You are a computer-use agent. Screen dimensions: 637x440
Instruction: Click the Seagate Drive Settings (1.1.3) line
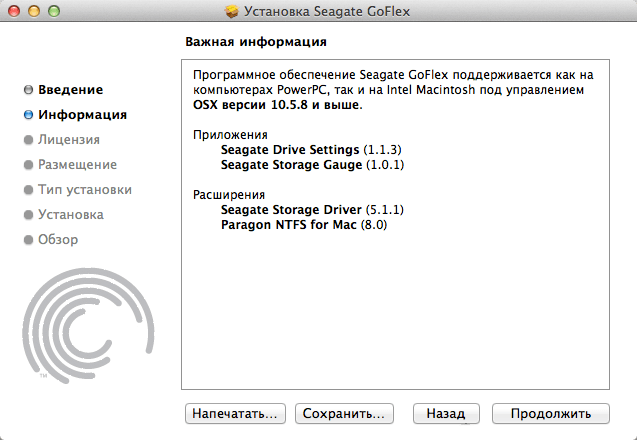click(x=311, y=150)
